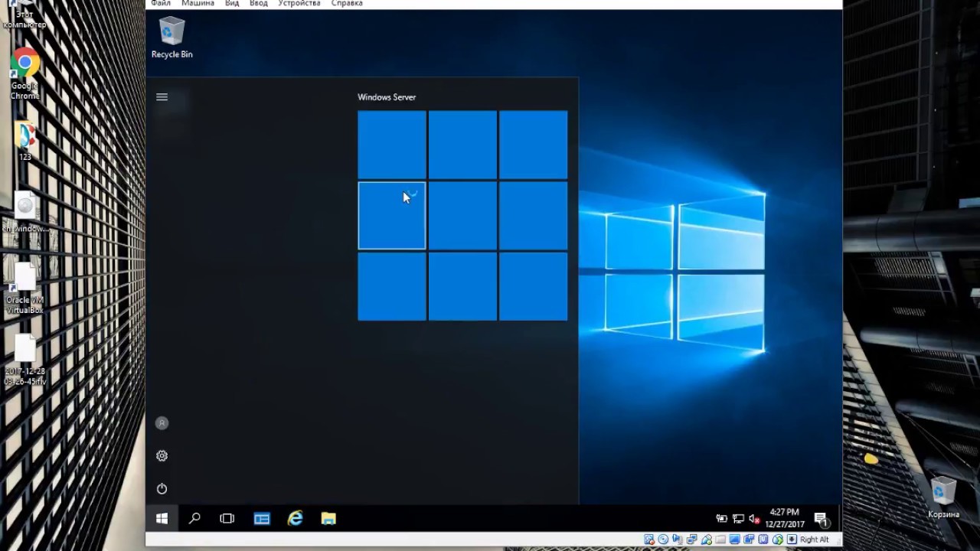Click VirtualBox video capture indicator
This screenshot has width=980, height=551.
pyautogui.click(x=749, y=540)
